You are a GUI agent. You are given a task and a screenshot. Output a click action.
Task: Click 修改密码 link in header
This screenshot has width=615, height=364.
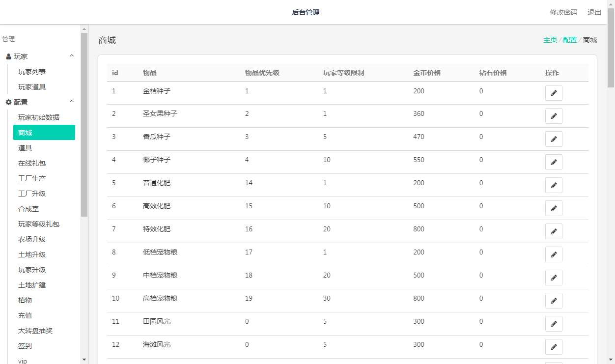tap(563, 12)
